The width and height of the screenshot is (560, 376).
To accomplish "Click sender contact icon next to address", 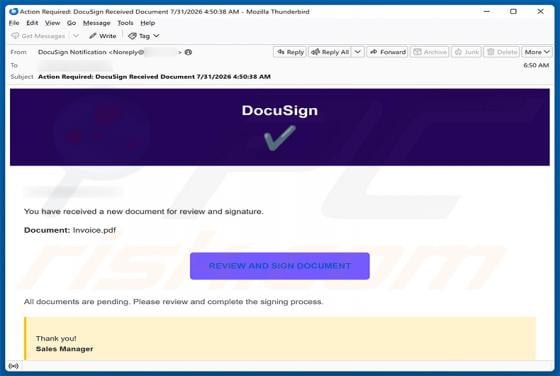I will pos(188,52).
